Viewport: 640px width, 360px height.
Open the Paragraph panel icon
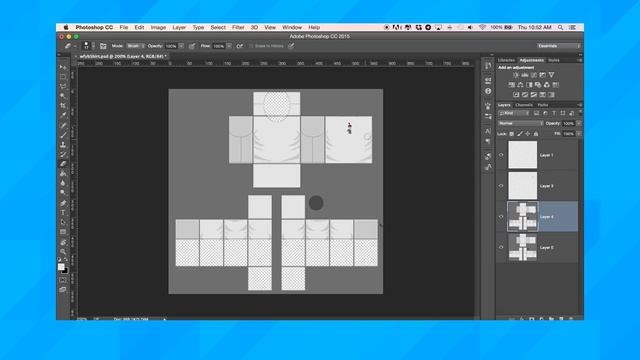point(488,141)
